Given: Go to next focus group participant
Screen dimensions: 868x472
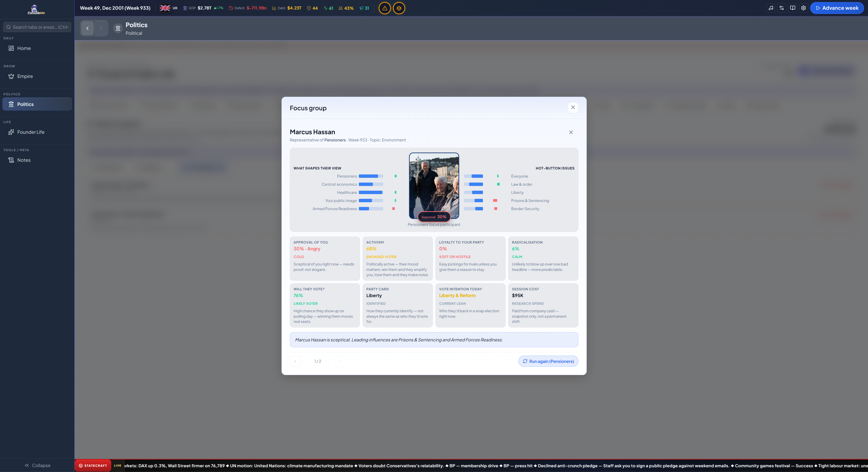Looking at the screenshot, I should pyautogui.click(x=340, y=361).
